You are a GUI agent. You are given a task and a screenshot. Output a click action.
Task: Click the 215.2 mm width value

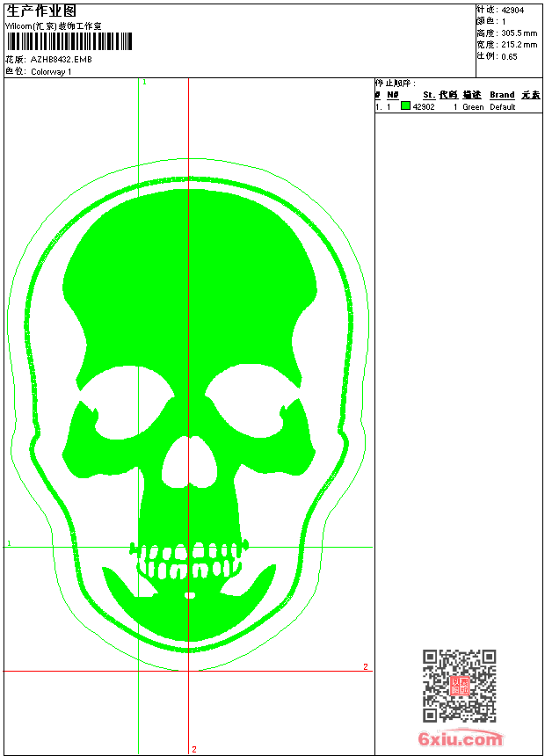click(x=519, y=44)
